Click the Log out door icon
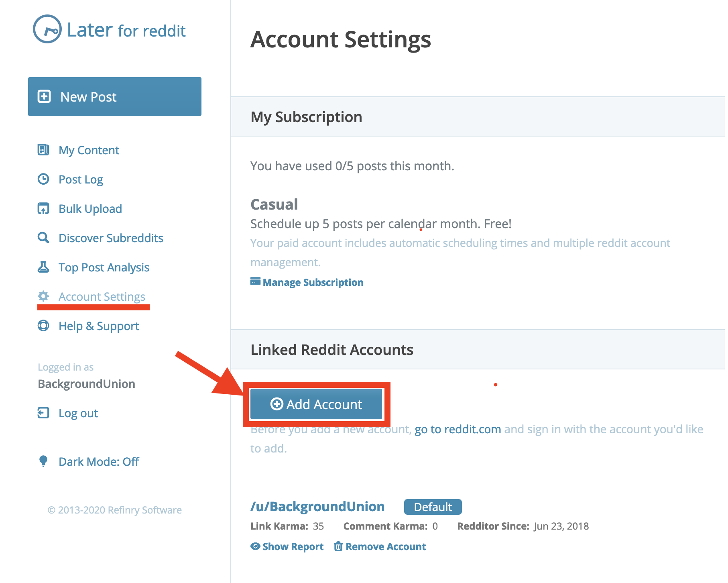The height and width of the screenshot is (583, 728). click(43, 413)
